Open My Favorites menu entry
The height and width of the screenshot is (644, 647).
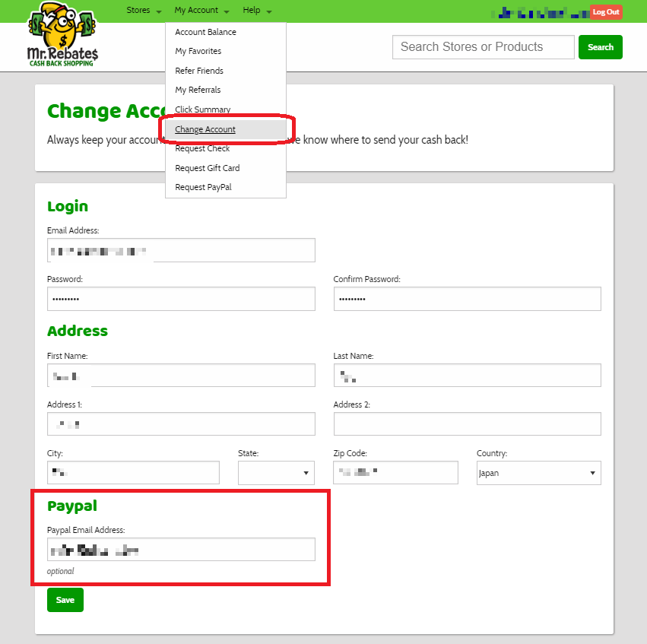(x=198, y=51)
